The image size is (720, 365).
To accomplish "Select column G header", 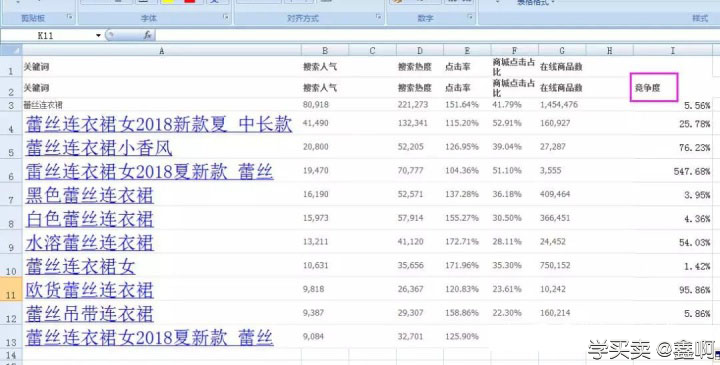I will (x=562, y=51).
